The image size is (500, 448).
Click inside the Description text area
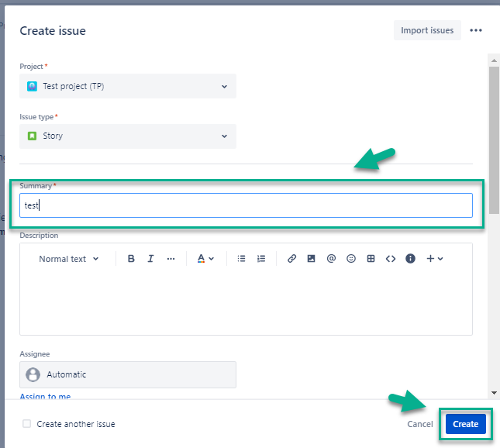(246, 302)
